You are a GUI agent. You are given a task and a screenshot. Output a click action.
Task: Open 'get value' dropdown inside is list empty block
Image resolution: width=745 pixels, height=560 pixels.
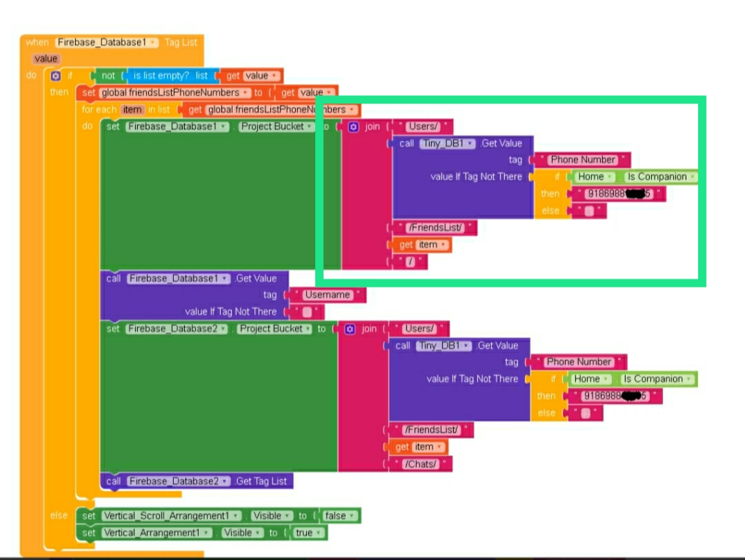pos(260,76)
